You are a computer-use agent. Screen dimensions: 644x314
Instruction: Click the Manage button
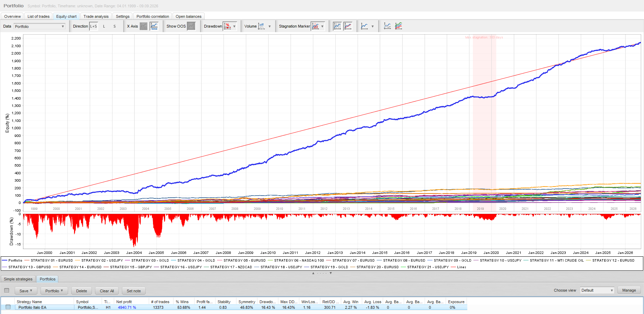click(x=629, y=290)
